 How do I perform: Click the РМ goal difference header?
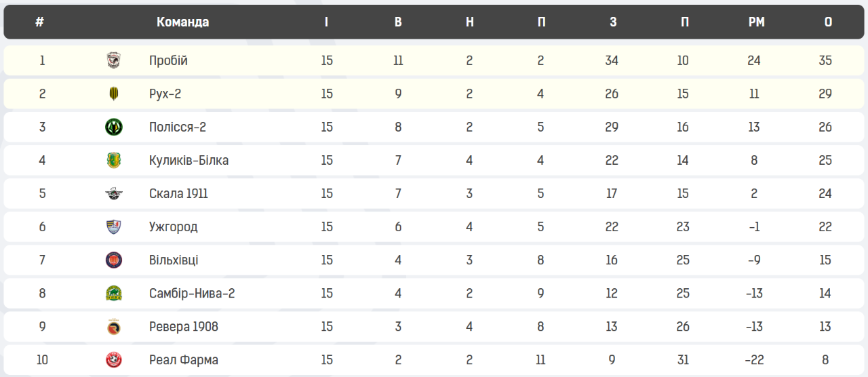point(757,22)
